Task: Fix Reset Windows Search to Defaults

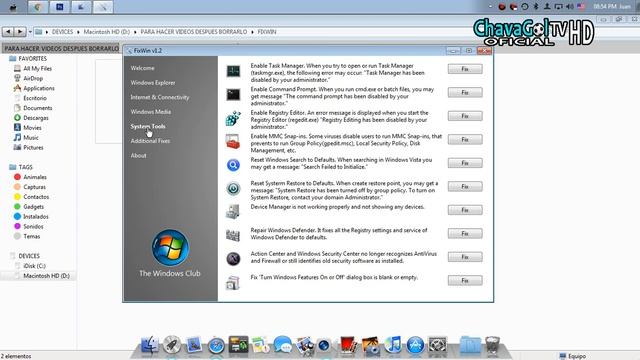Action: click(465, 163)
